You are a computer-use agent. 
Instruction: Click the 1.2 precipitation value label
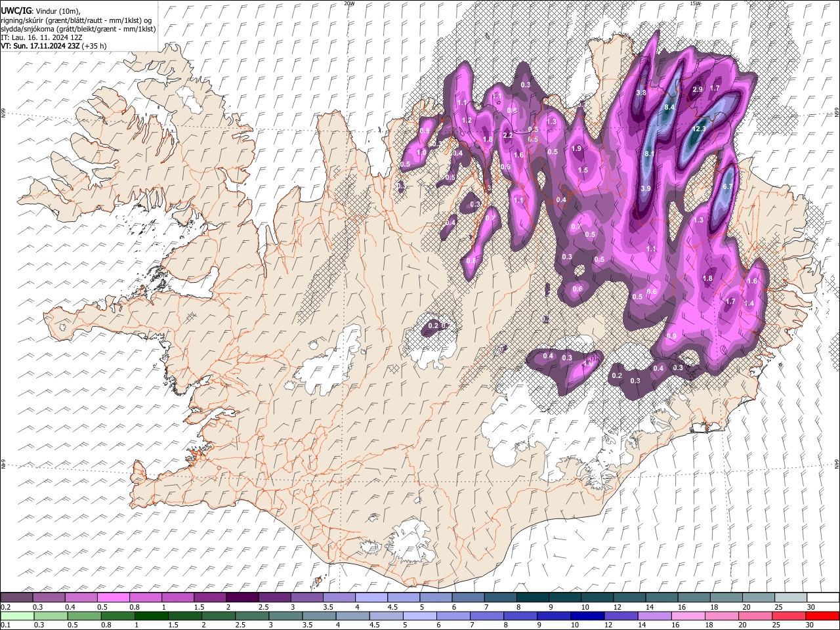point(467,121)
